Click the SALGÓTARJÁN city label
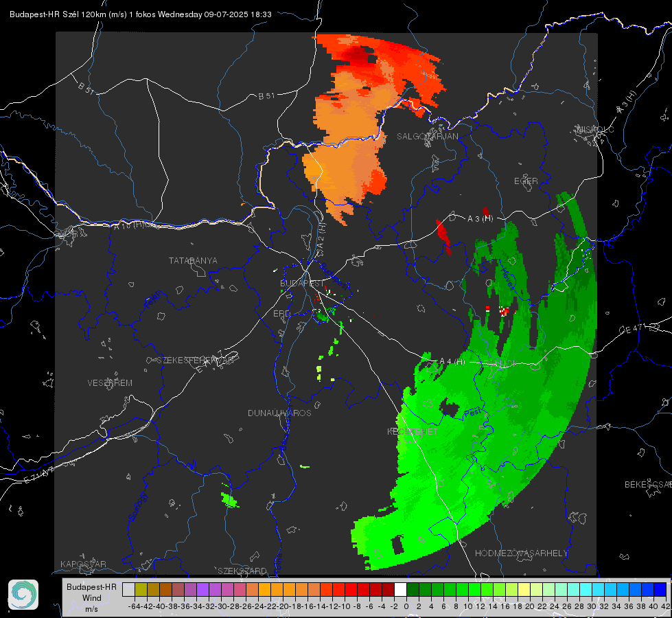 (427, 137)
